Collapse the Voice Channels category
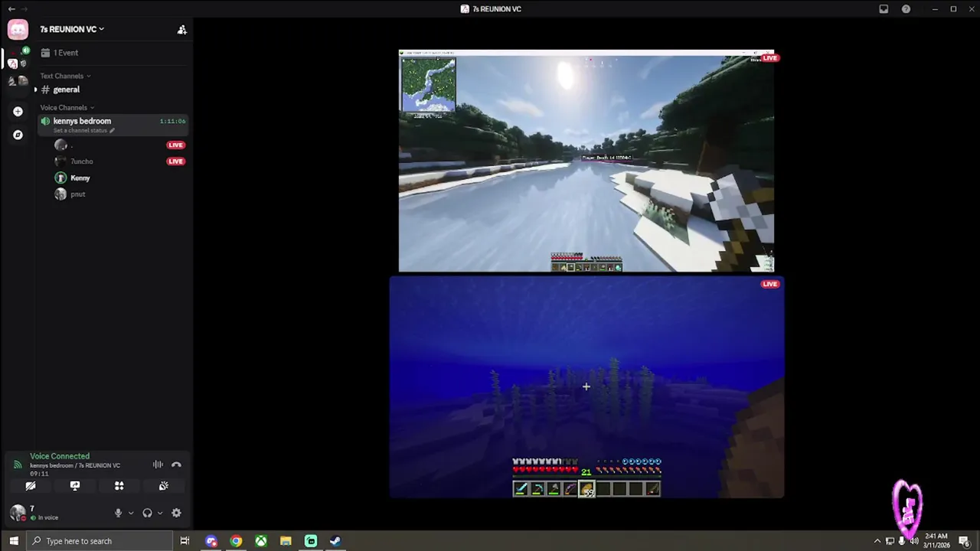Image resolution: width=980 pixels, height=551 pixels. click(x=67, y=108)
